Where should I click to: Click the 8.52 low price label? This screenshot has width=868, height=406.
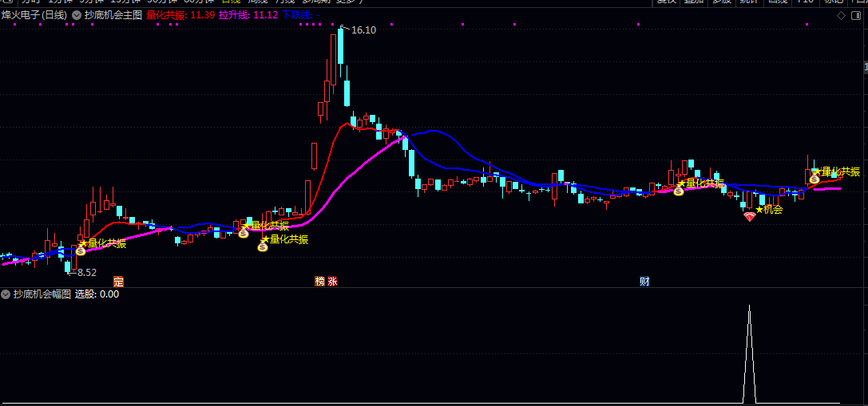pyautogui.click(x=87, y=272)
